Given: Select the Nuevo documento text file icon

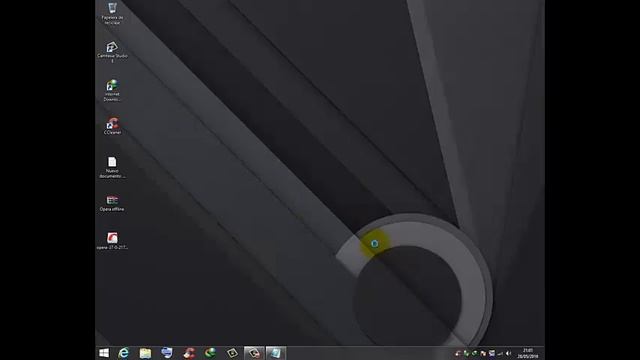Looking at the screenshot, I should pyautogui.click(x=112, y=167).
